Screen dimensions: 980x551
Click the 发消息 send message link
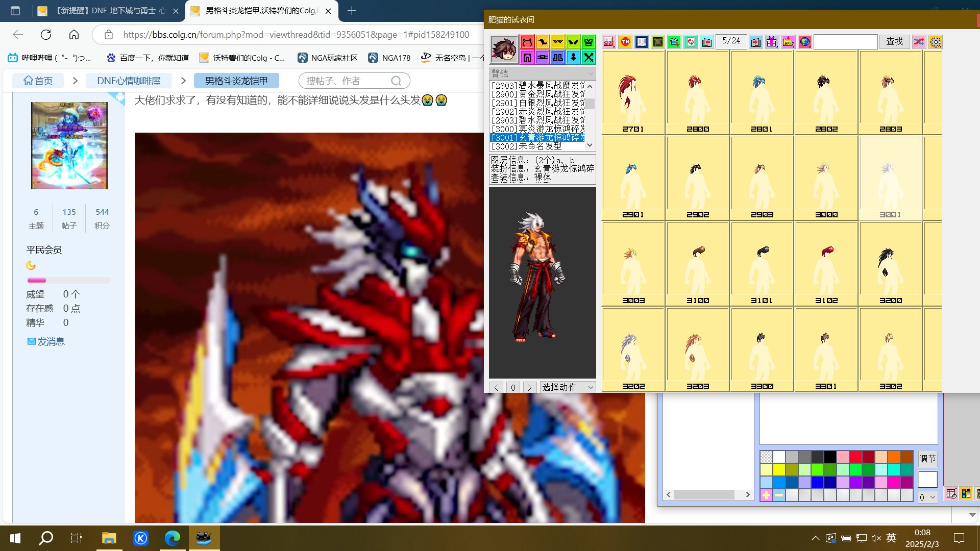tap(46, 342)
